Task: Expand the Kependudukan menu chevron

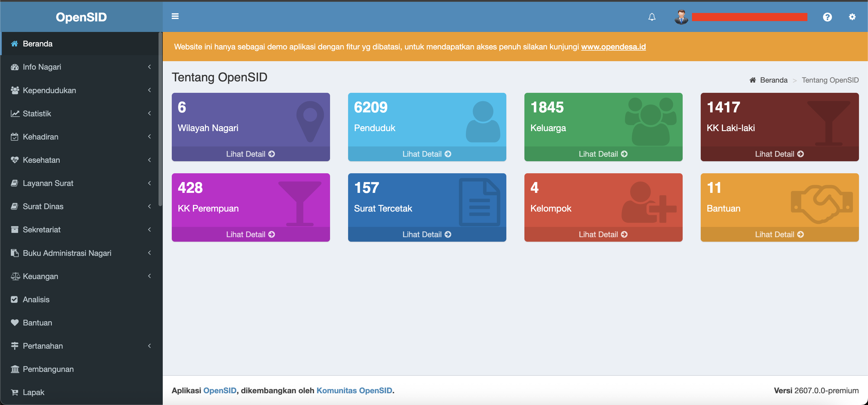Action: 149,90
